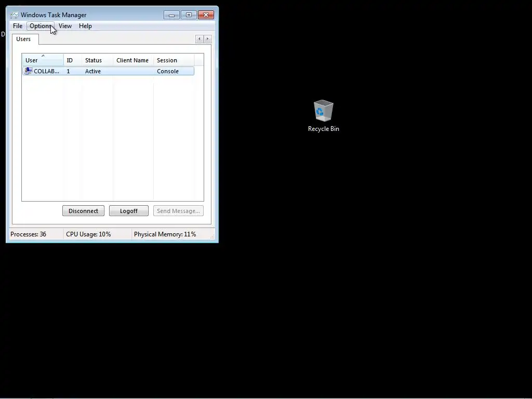532x399 pixels.
Task: Sort by the Session column header
Action: [174, 60]
